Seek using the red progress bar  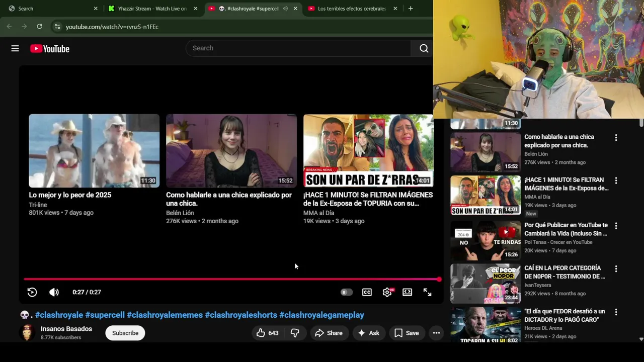[231, 279]
